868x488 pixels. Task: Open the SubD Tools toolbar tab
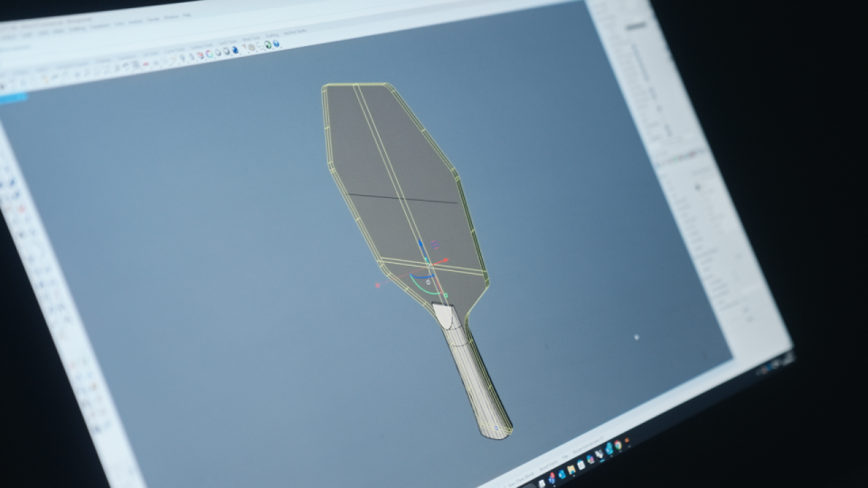click(x=228, y=42)
